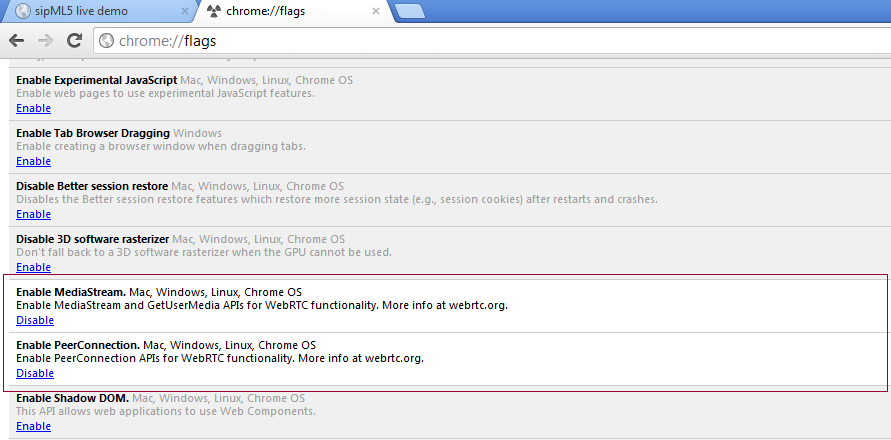The height and width of the screenshot is (440, 891).
Task: Go back to the previous page
Action: point(17,41)
